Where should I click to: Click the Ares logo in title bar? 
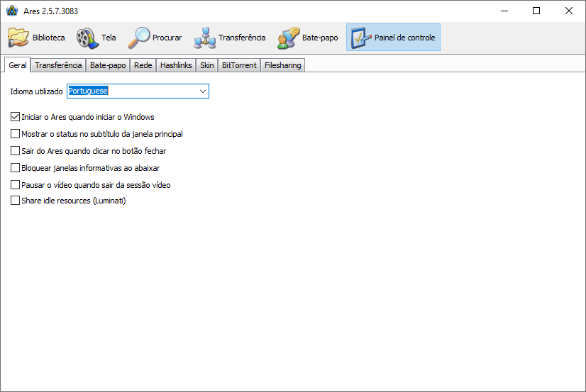click(11, 11)
